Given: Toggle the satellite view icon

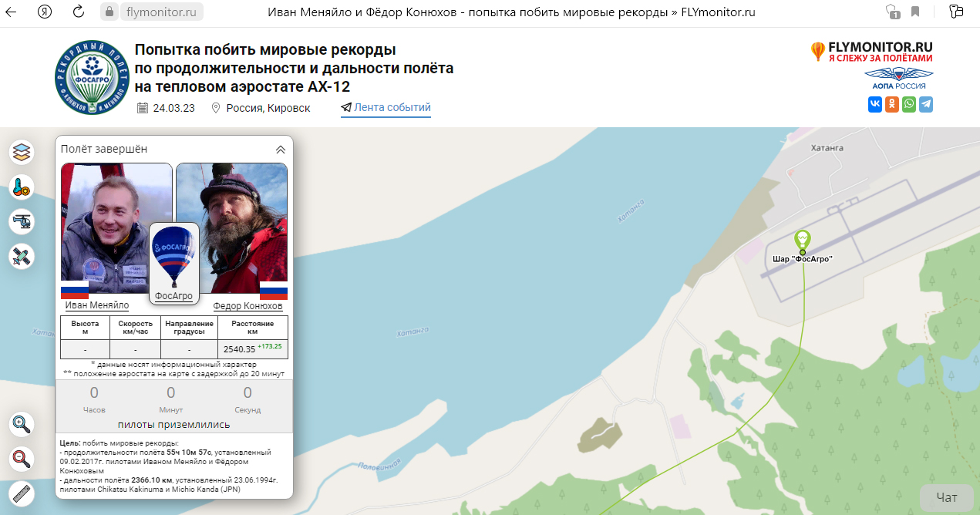Looking at the screenshot, I should pyautogui.click(x=22, y=257).
